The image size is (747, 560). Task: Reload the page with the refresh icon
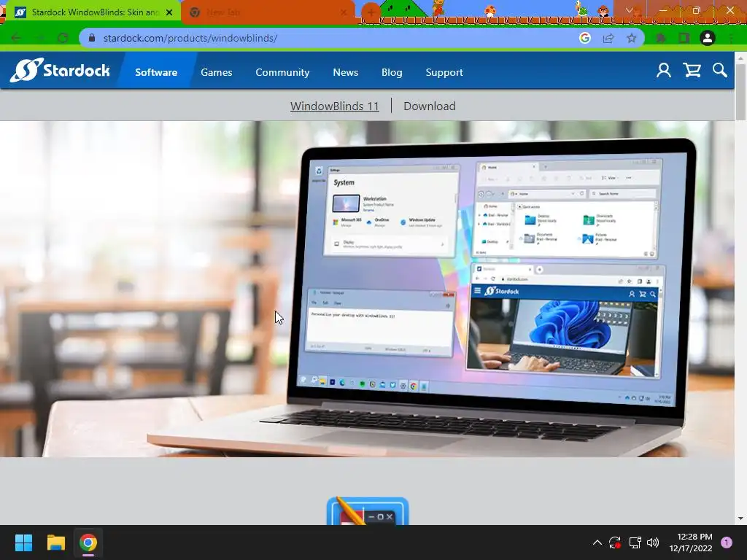63,38
